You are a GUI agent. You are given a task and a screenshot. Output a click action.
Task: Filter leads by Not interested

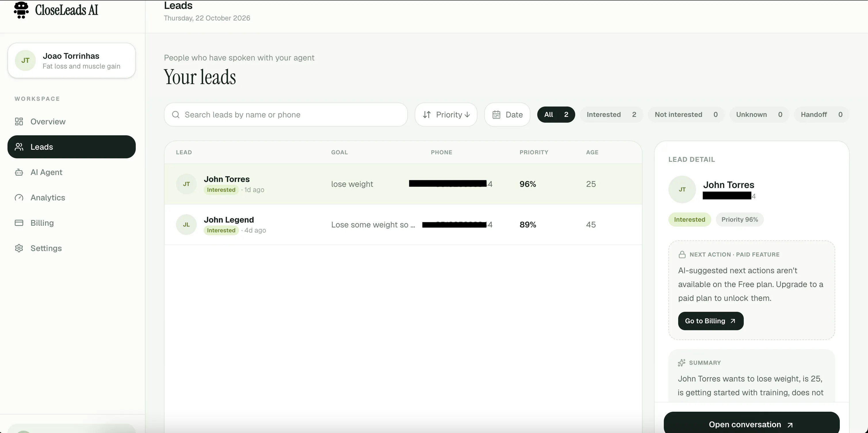[x=686, y=115]
